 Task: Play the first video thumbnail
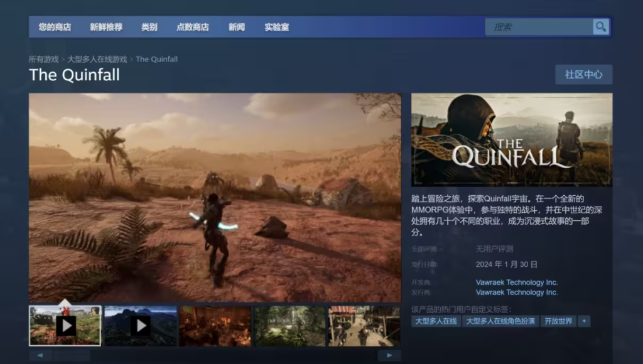click(x=65, y=326)
